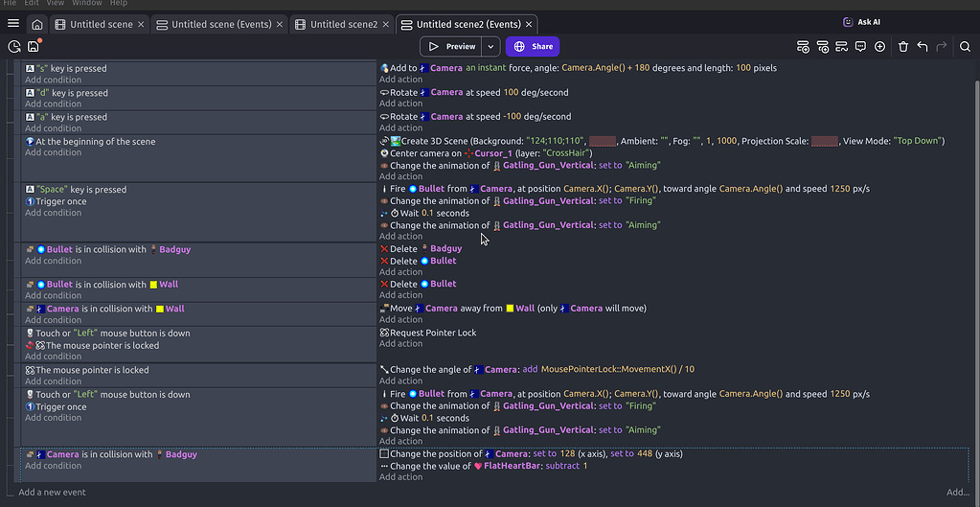Launch the Preview
Viewport: 980px width, 507px height.
[x=450, y=46]
